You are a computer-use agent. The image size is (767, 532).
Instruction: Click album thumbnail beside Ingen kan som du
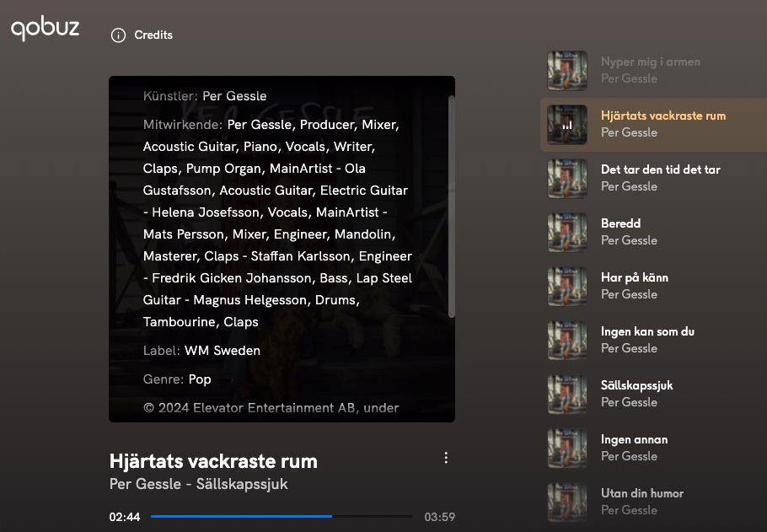click(x=567, y=340)
